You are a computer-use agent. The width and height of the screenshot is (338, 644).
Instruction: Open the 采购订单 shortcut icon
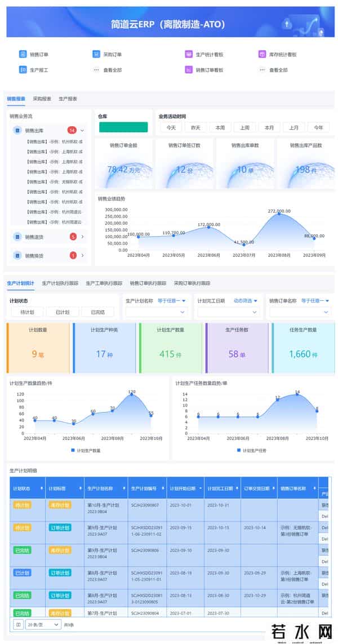tap(96, 54)
